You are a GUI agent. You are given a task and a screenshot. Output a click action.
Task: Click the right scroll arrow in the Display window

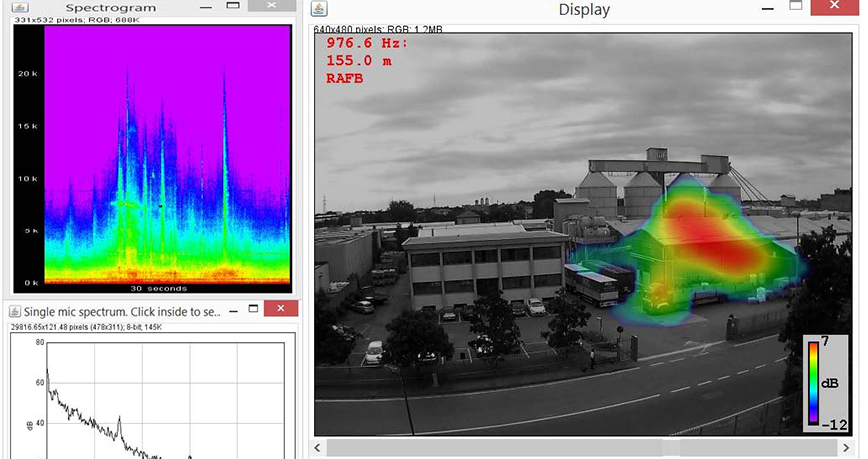pyautogui.click(x=846, y=447)
